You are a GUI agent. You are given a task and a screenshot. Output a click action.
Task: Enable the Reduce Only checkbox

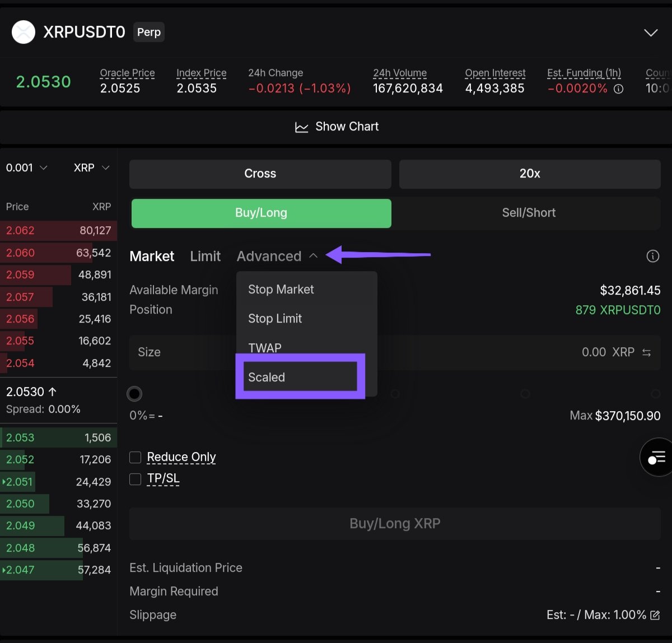(135, 458)
